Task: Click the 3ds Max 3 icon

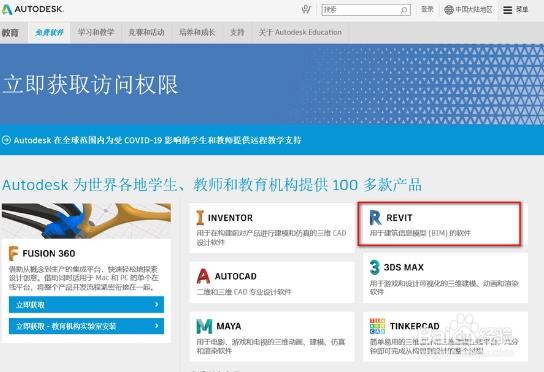Action: coord(375,268)
